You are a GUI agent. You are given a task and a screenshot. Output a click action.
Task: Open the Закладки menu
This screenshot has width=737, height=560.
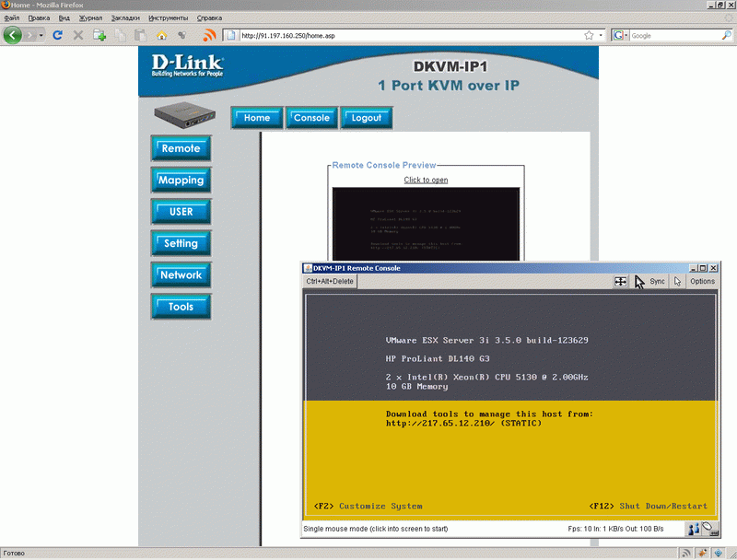125,17
